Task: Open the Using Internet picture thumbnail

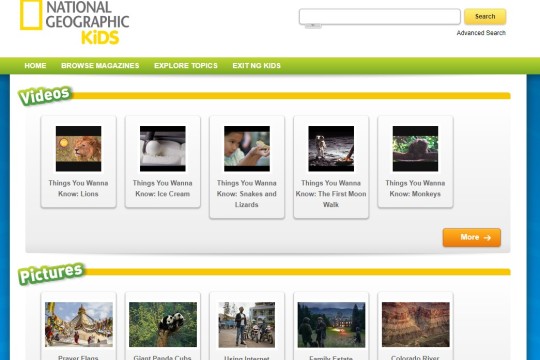Action: coord(247,325)
